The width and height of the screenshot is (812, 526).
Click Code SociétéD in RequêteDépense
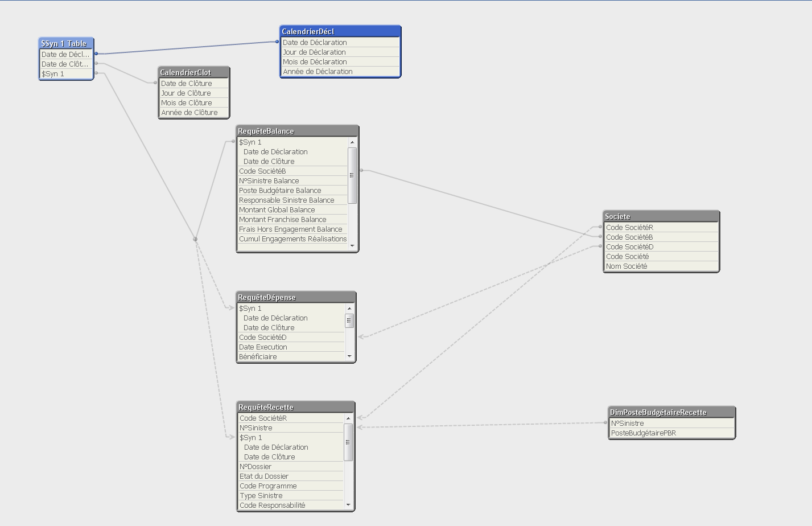point(291,337)
